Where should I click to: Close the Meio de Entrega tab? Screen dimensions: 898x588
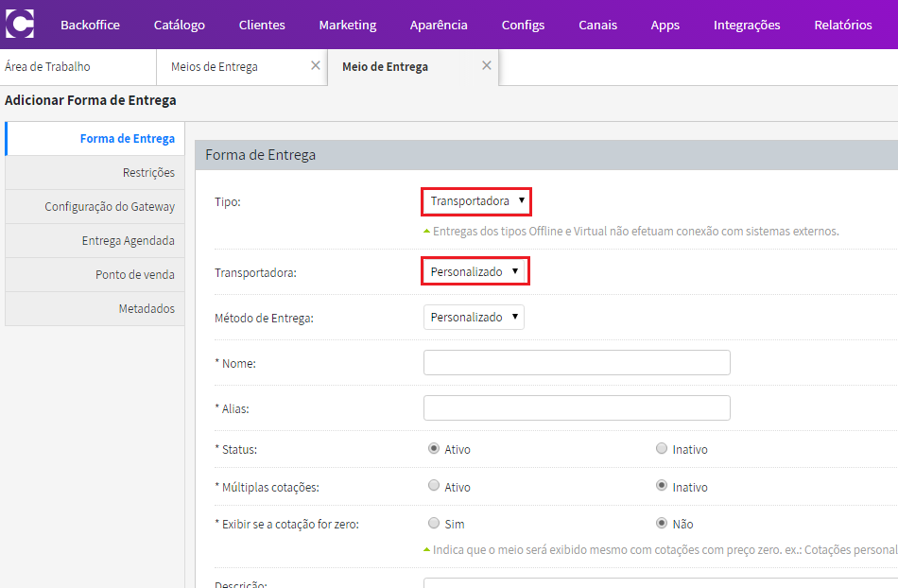tap(486, 65)
